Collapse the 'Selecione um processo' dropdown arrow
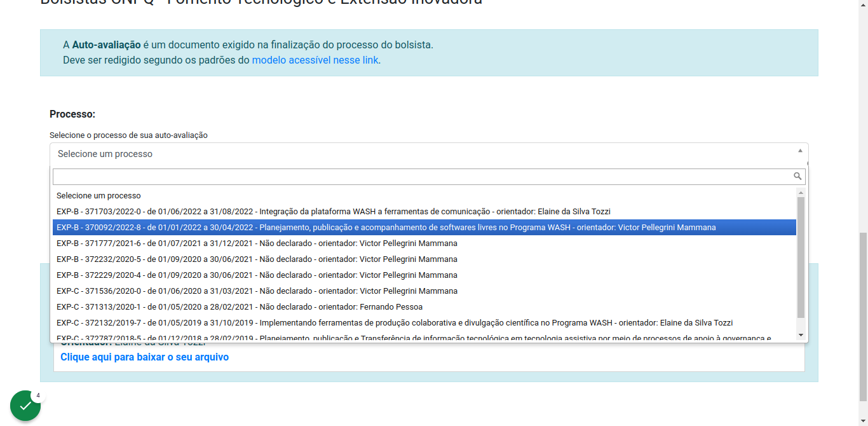 (x=799, y=151)
